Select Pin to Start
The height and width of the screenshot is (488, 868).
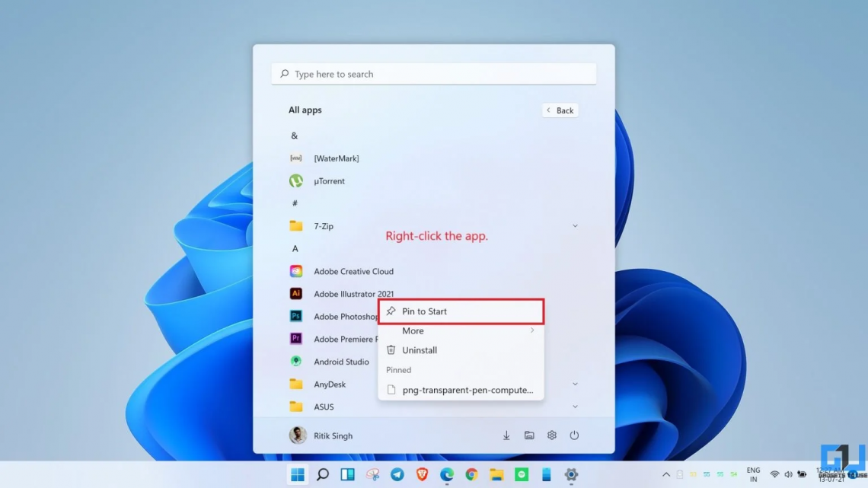(x=426, y=311)
